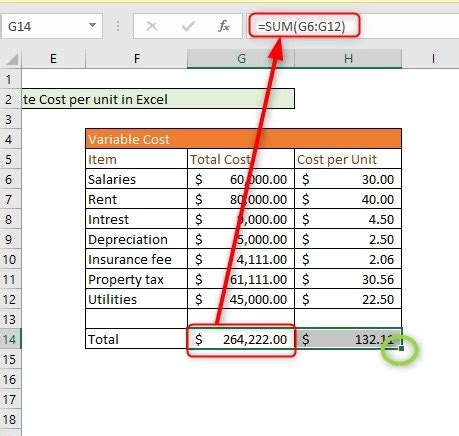Click the Salaries cost per unit 30.00 cell
This screenshot has width=459, height=436.
(348, 179)
